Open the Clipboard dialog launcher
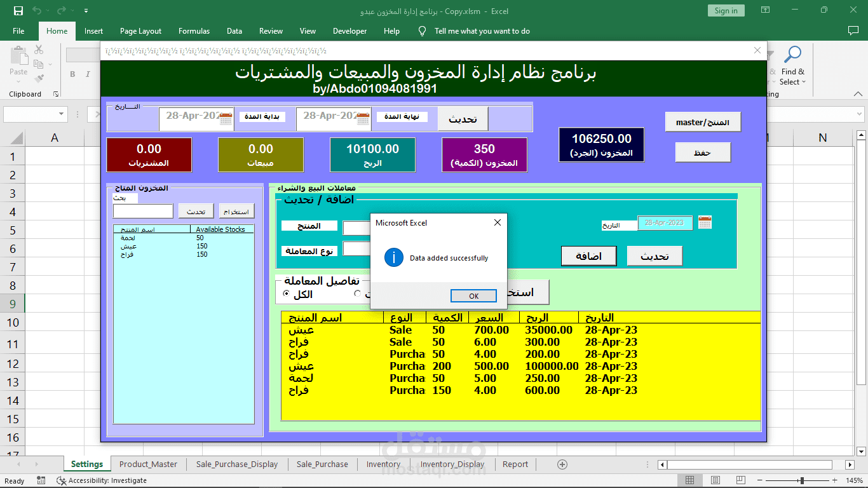Screen dimensions: 868x488 coord(56,94)
